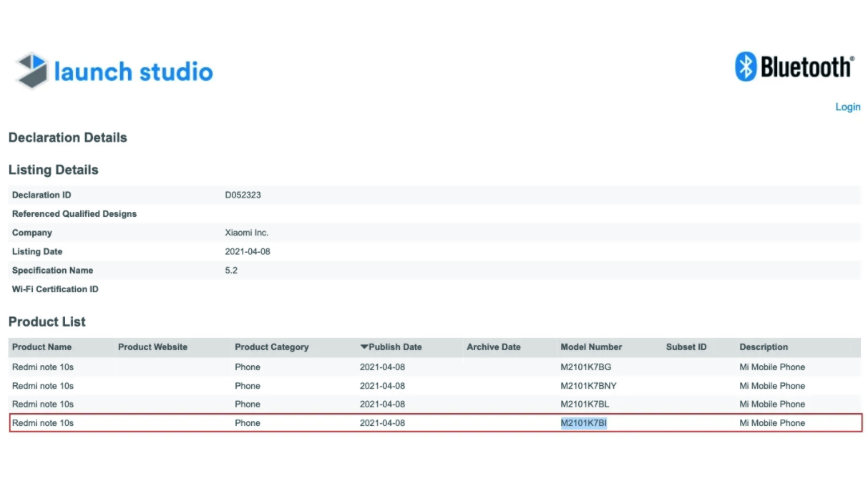
Task: Click the Subset ID column header
Action: [686, 347]
